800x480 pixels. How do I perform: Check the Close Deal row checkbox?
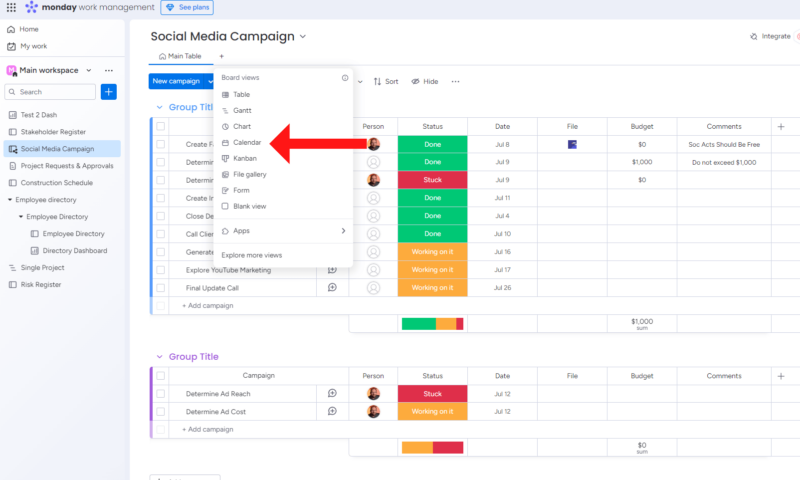[161, 216]
